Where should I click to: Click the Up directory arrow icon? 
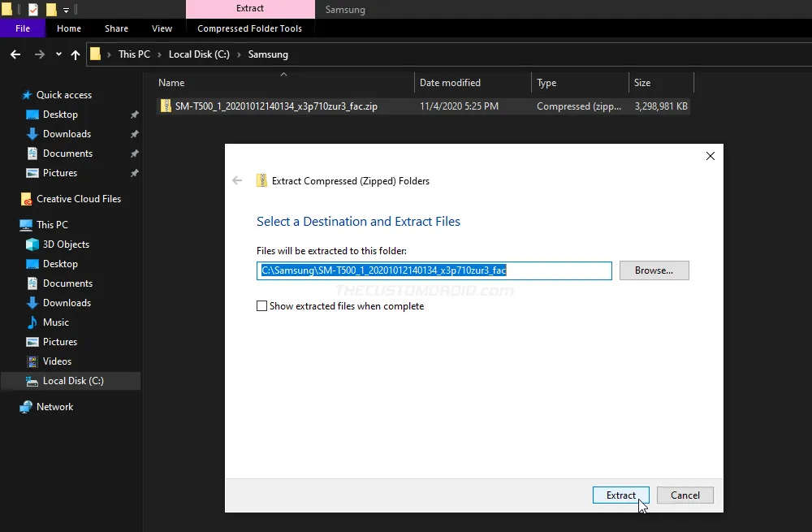click(76, 54)
